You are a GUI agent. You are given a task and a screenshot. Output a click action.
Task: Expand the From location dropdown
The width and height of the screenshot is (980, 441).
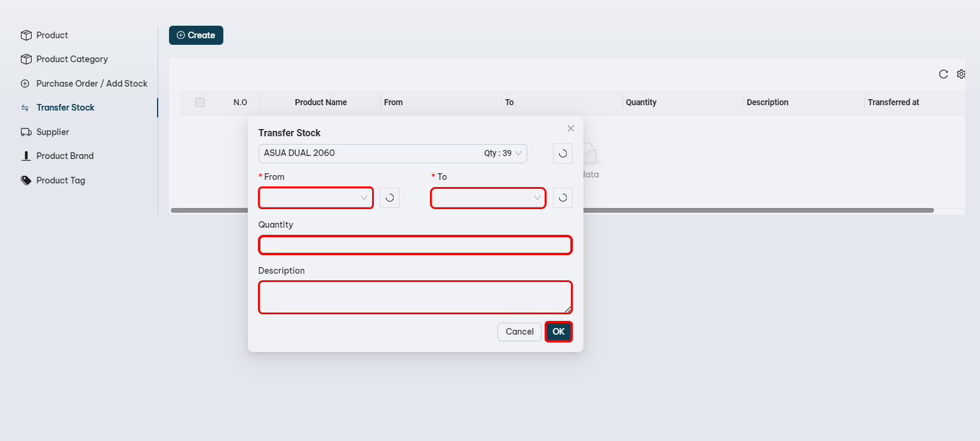click(x=315, y=198)
